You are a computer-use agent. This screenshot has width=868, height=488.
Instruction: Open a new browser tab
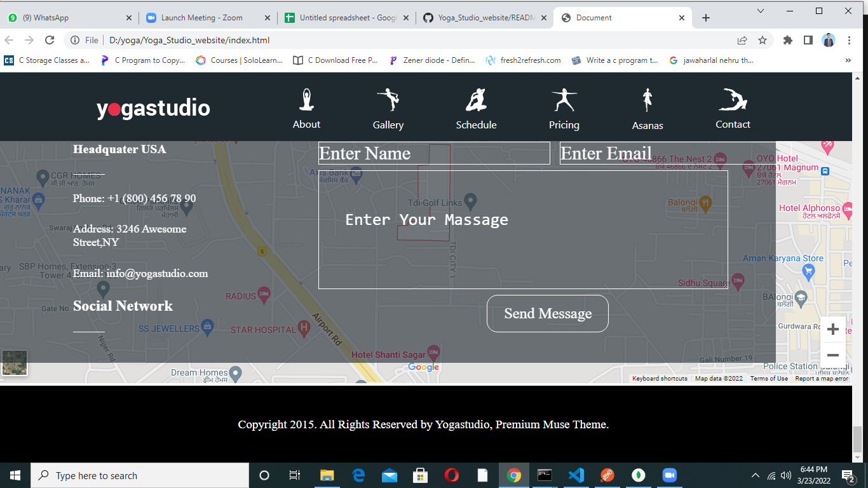[705, 18]
